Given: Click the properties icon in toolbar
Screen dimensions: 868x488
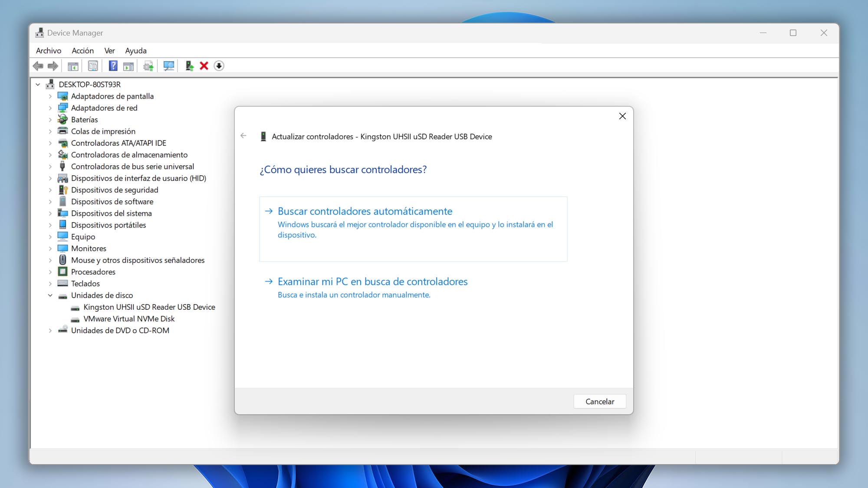Looking at the screenshot, I should 93,66.
